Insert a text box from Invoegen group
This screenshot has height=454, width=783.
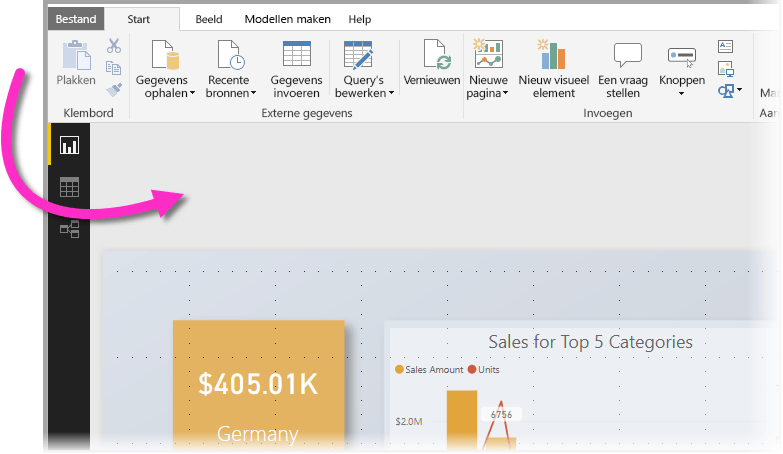(x=726, y=46)
